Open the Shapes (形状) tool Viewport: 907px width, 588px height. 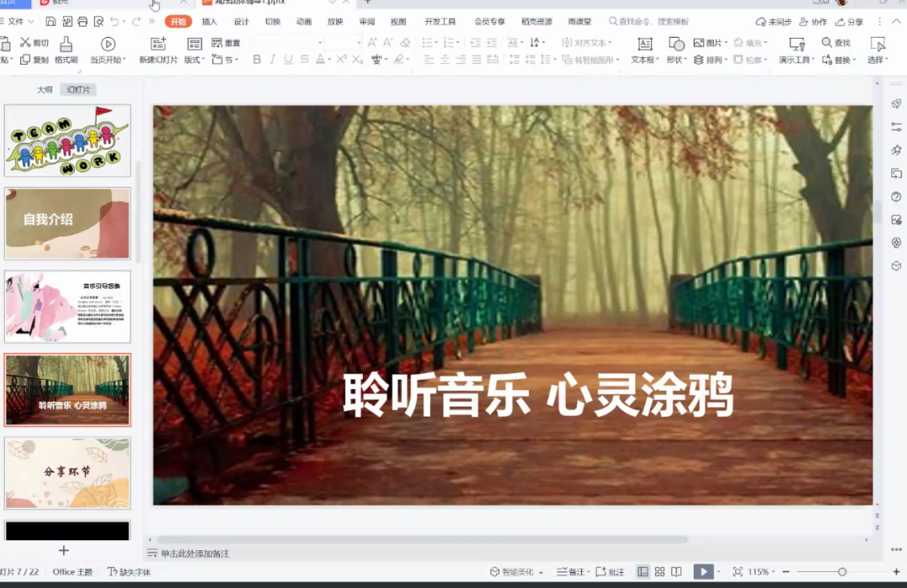pyautogui.click(x=676, y=44)
